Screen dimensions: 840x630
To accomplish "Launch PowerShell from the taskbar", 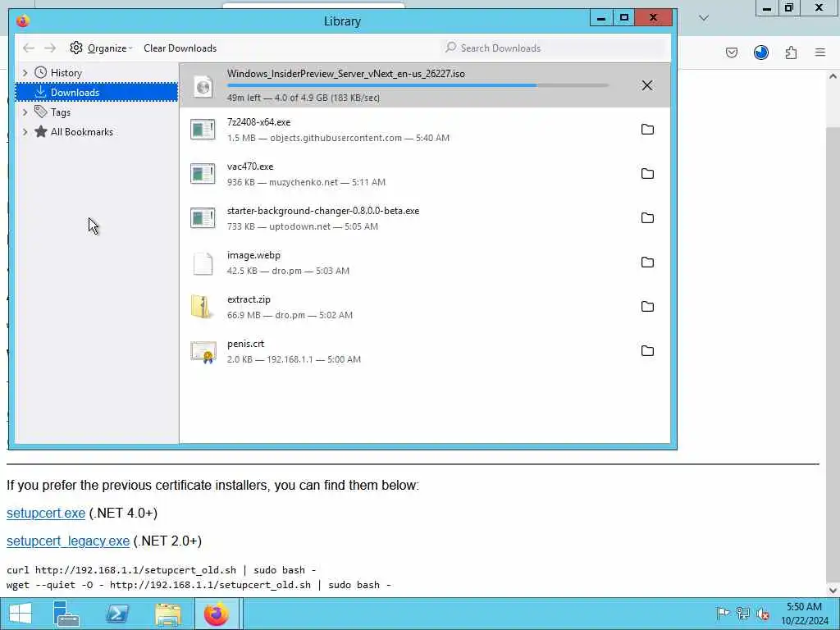I will (x=117, y=614).
